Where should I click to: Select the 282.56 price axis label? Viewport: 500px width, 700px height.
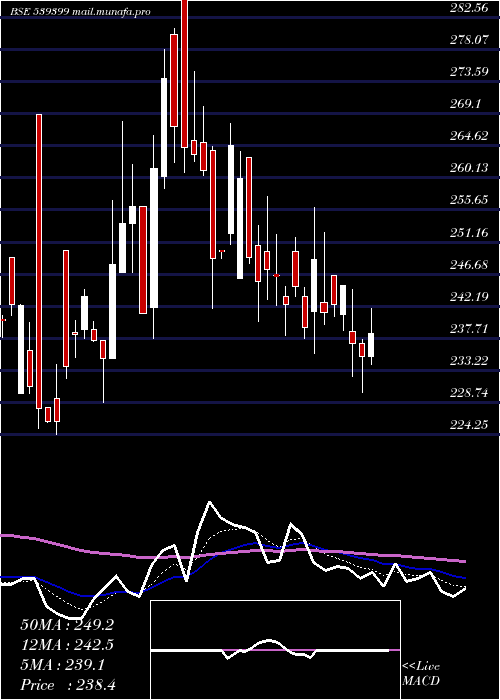469,8
